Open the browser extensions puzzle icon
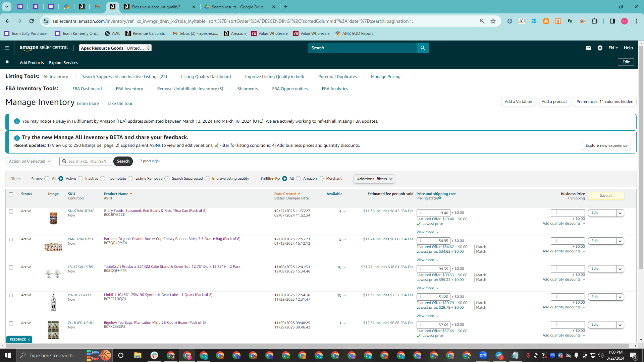 594,21
